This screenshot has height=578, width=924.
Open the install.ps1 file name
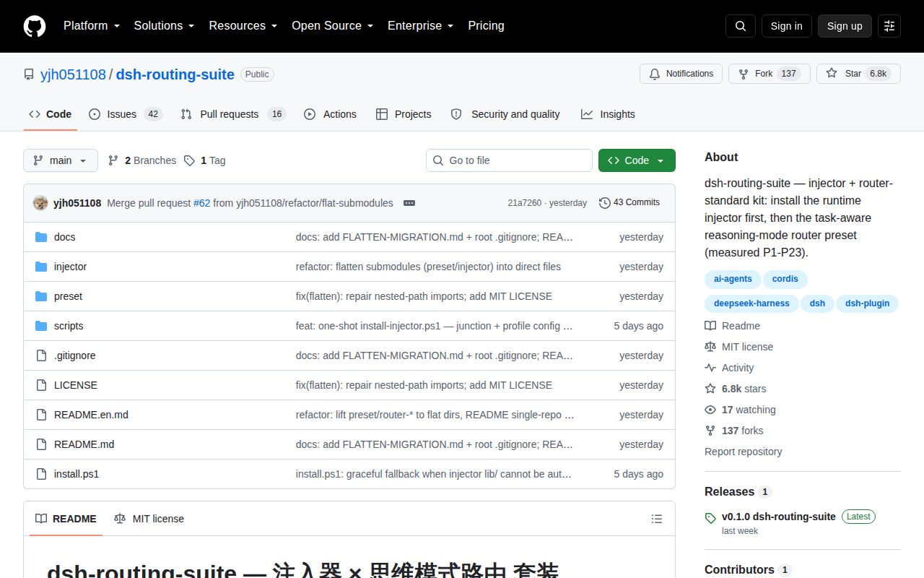point(77,474)
